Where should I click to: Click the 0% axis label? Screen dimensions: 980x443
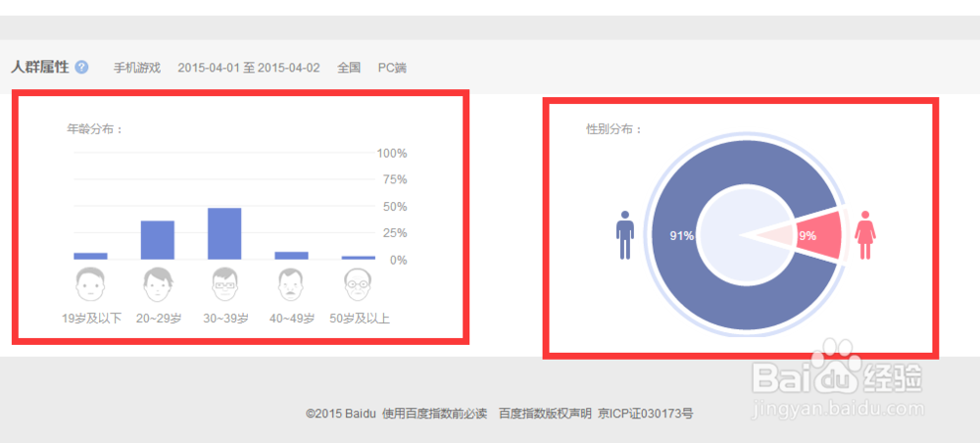(399, 260)
